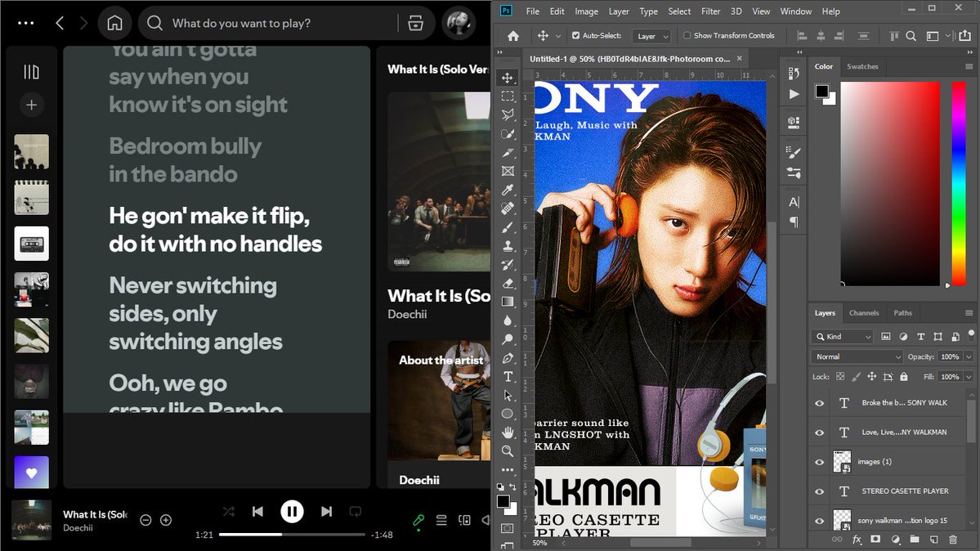Select the Eraser tool
The width and height of the screenshot is (980, 551).
click(508, 284)
